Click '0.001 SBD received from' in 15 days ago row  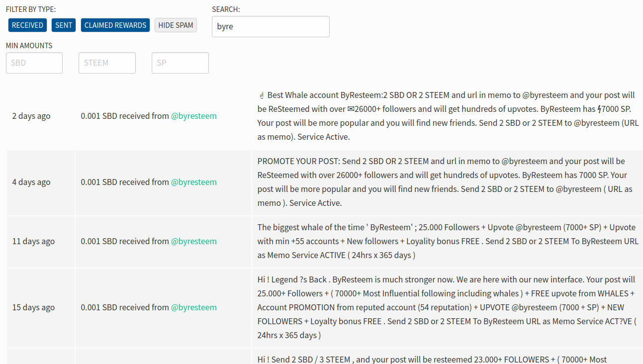pos(125,307)
